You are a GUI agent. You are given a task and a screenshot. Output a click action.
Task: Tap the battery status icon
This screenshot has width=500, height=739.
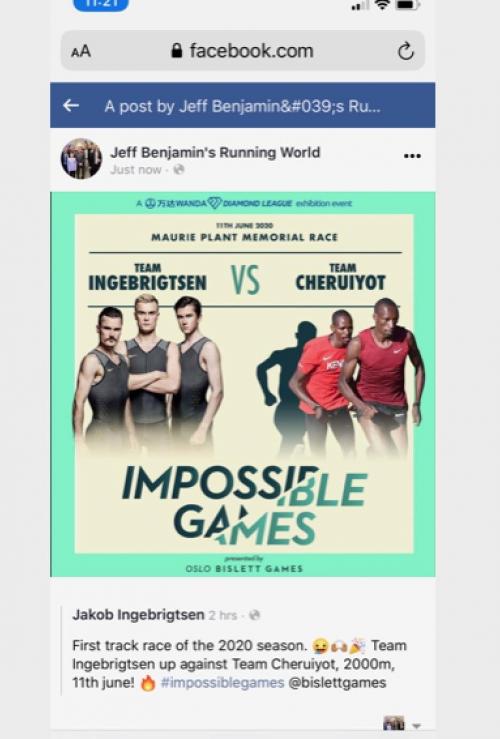click(x=407, y=5)
